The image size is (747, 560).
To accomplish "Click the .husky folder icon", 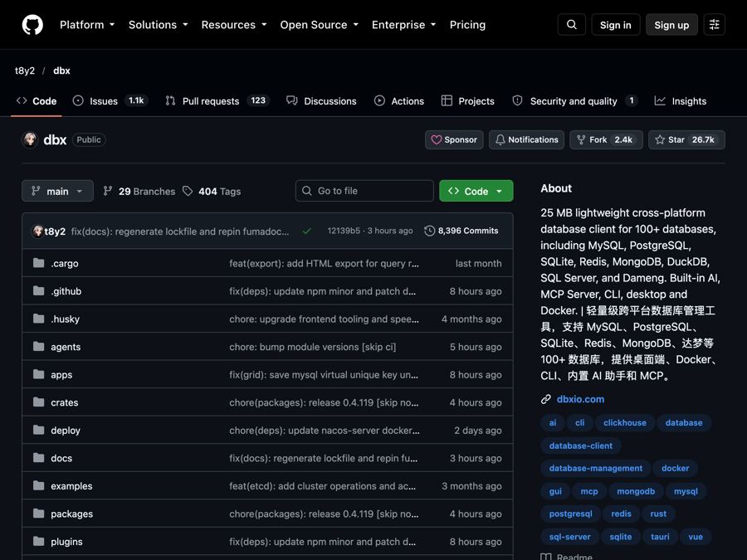I will (38, 319).
